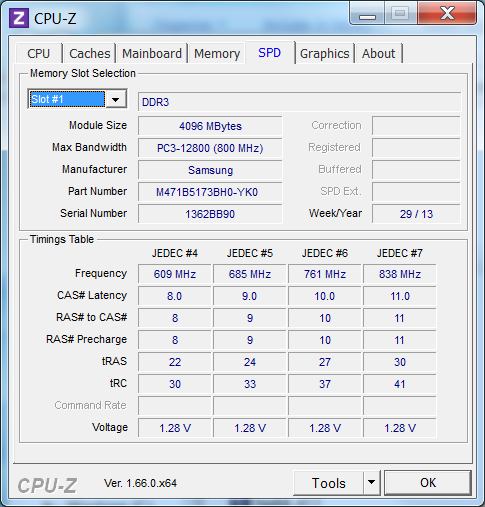Select the Mainboard tab

(x=152, y=53)
